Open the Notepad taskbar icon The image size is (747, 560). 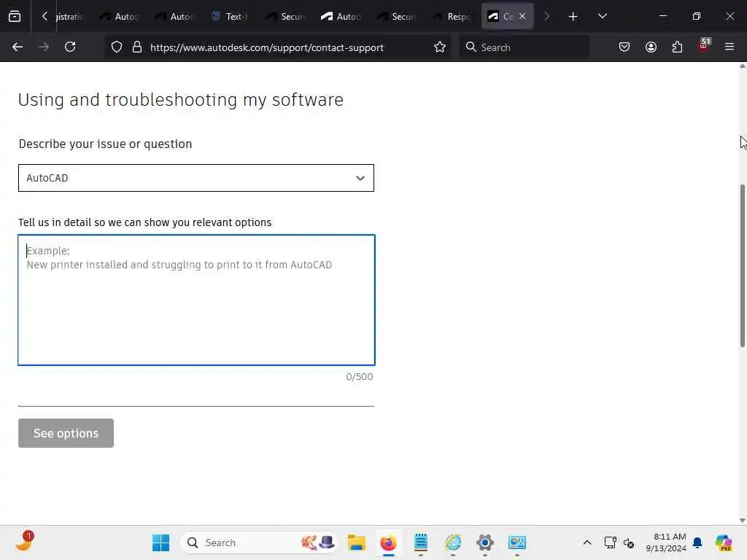(x=421, y=542)
